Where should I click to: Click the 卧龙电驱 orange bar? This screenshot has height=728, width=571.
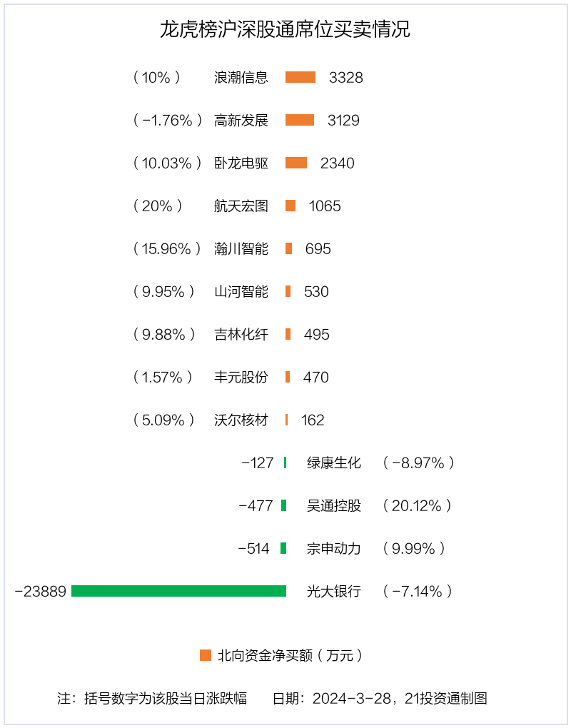pos(296,163)
